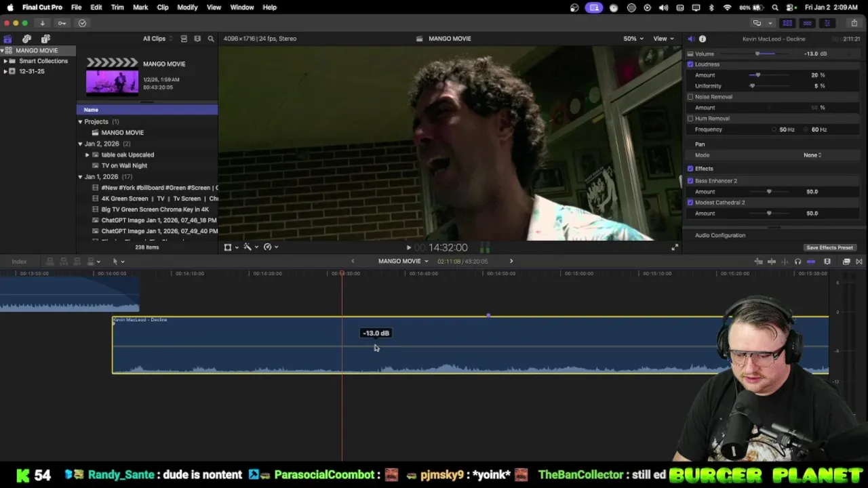
Task: Adjust the Volume slider in inspector
Action: (757, 54)
